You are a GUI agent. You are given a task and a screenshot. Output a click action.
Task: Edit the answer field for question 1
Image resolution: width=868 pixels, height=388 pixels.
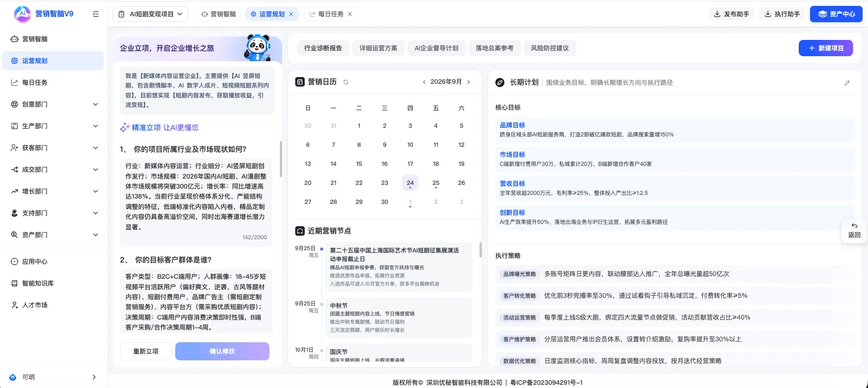pyautogui.click(x=196, y=202)
